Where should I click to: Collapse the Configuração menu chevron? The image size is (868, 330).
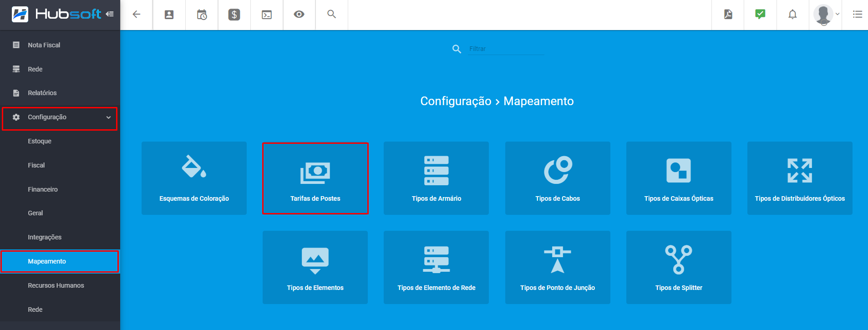click(108, 117)
